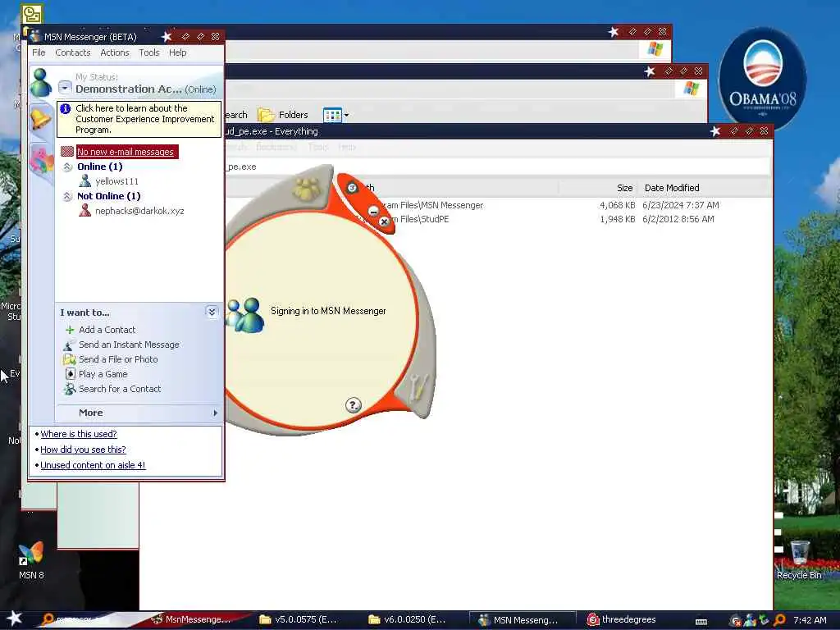Expand the More submenu arrow

[x=215, y=413]
